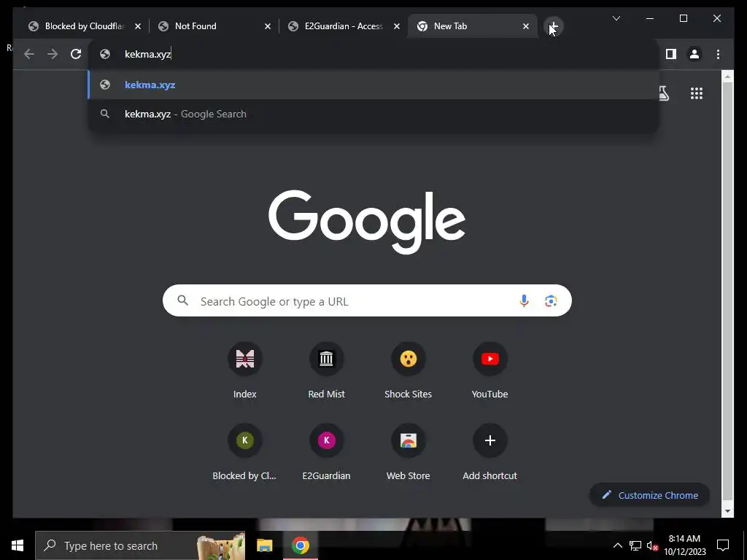Open the Google apps grid
Screen dimensions: 747x560
(697, 93)
